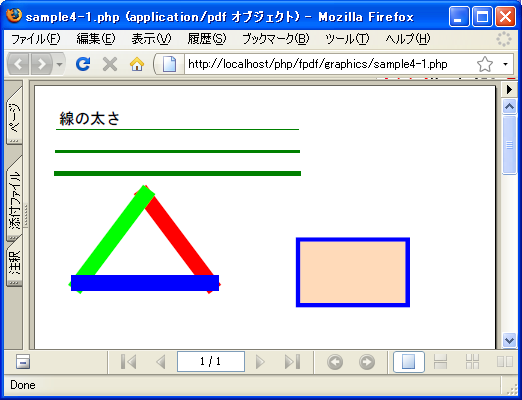Open the 編集(E) menu

[x=96, y=39]
